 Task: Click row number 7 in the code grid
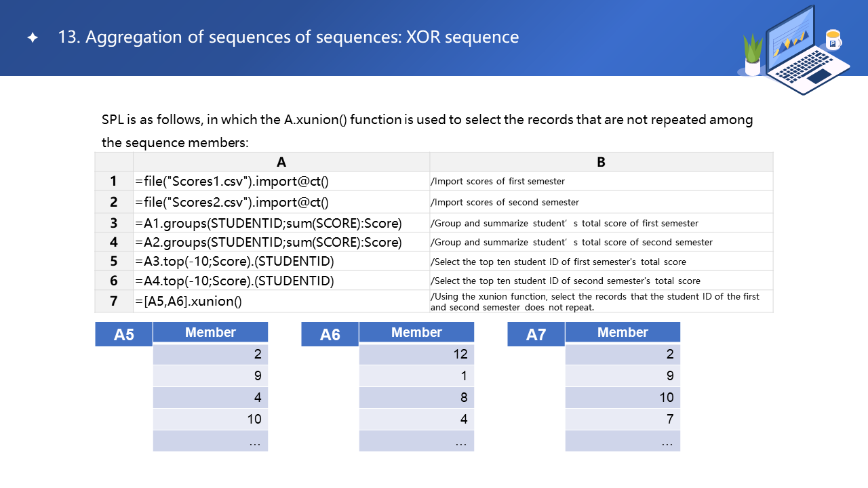(114, 302)
